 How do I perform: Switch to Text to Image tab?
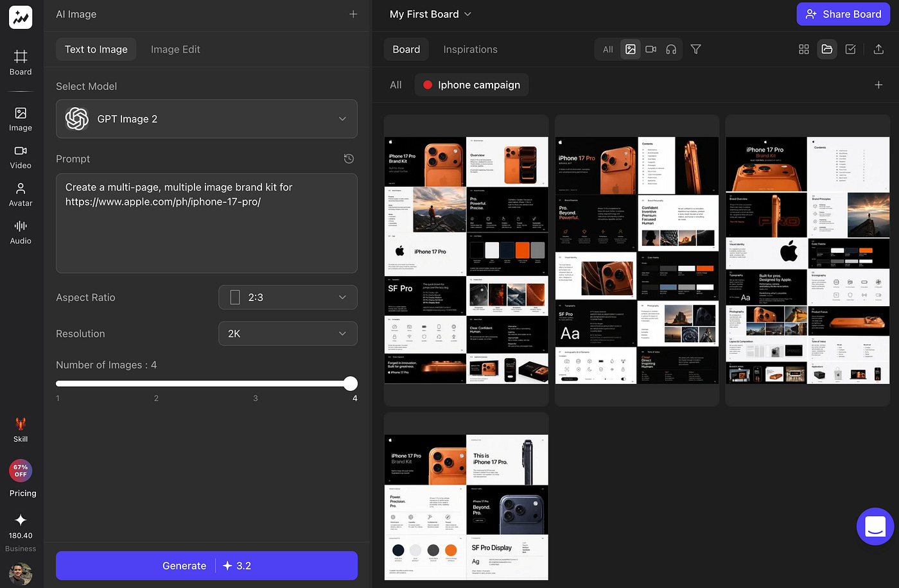(96, 49)
